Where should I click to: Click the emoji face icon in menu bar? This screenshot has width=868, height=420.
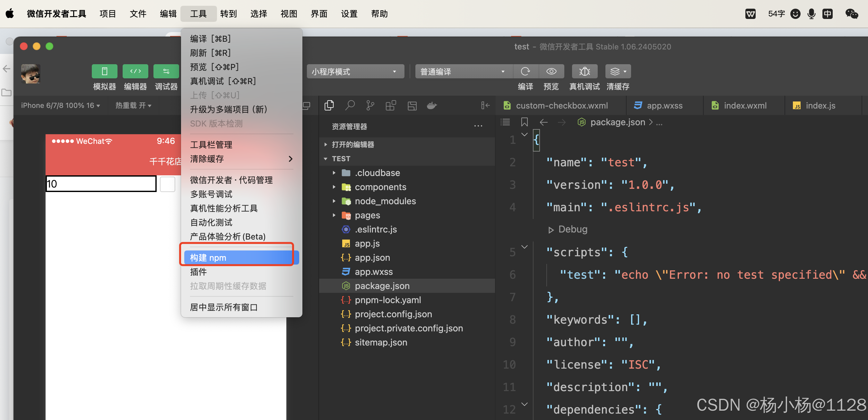(x=795, y=14)
